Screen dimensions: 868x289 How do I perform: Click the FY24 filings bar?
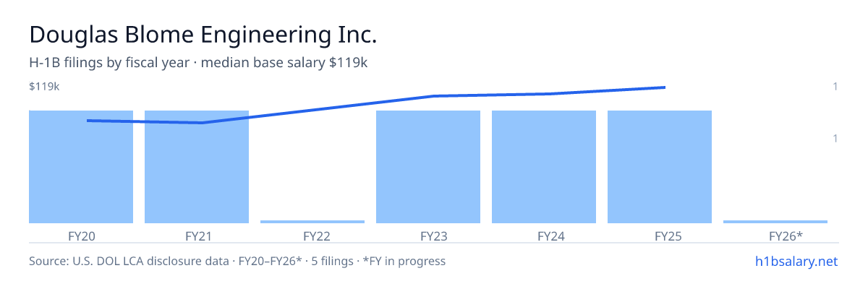(x=544, y=167)
